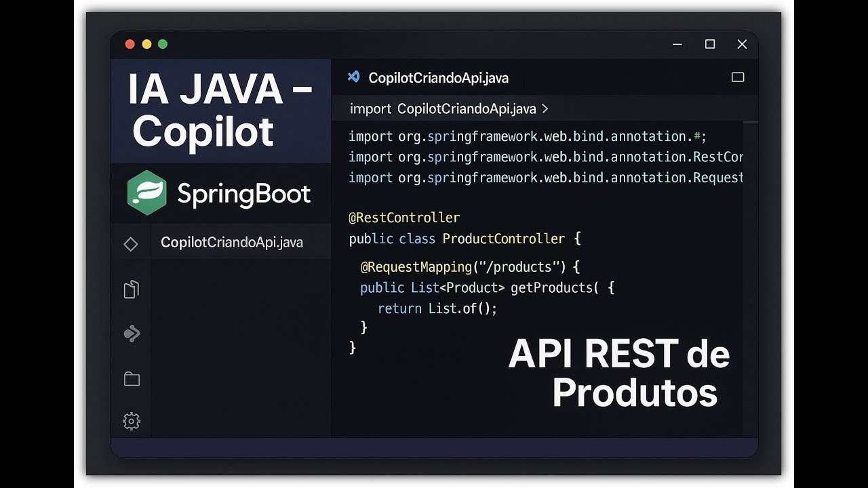The height and width of the screenshot is (488, 868).
Task: Toggle the editor layout panel icon
Action: (738, 77)
